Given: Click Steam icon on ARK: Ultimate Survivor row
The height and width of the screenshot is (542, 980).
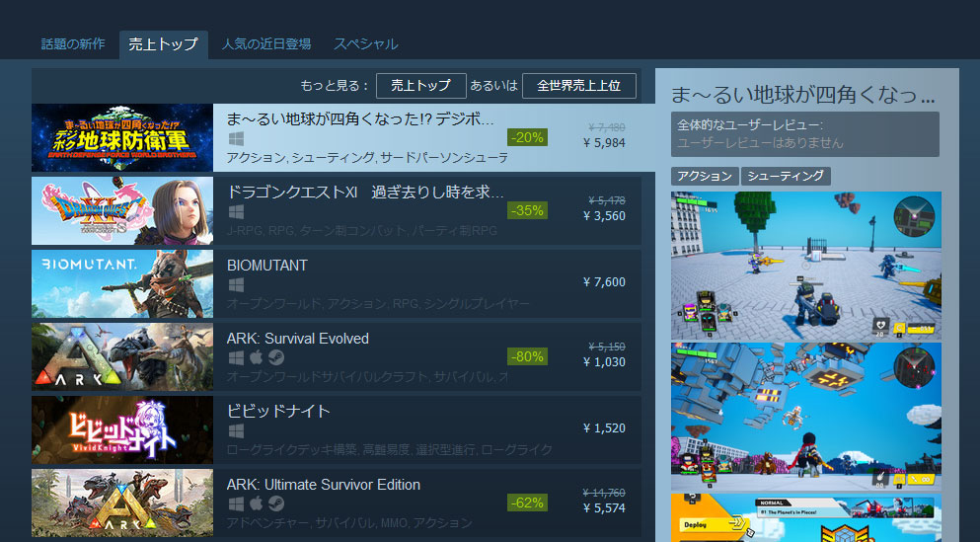Looking at the screenshot, I should [275, 504].
